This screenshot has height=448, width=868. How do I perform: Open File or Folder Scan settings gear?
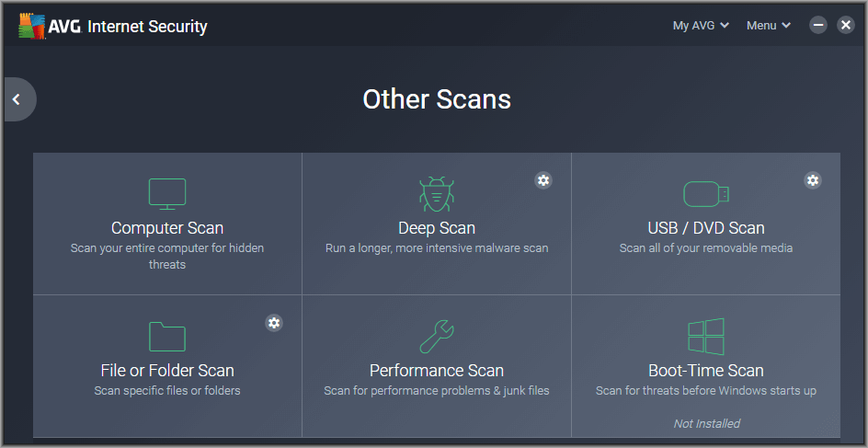(274, 322)
